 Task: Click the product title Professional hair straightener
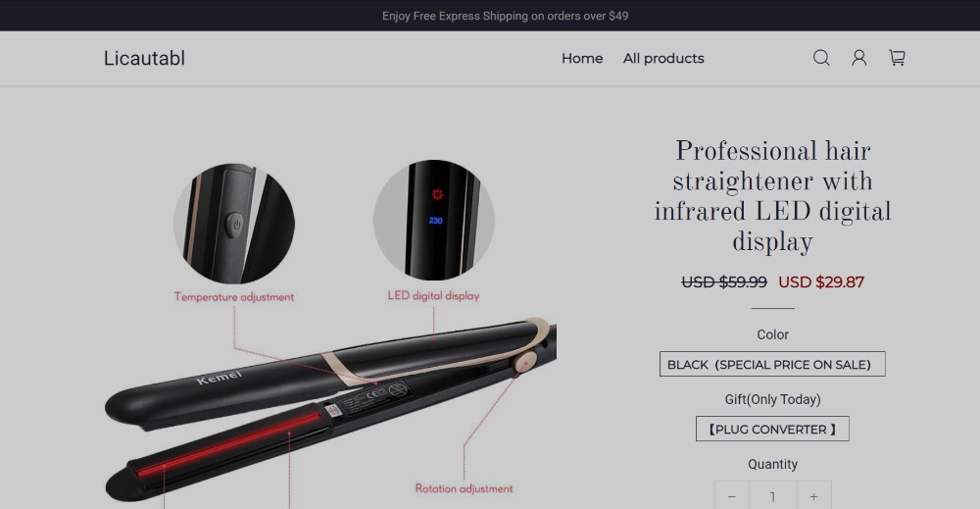[x=772, y=196]
